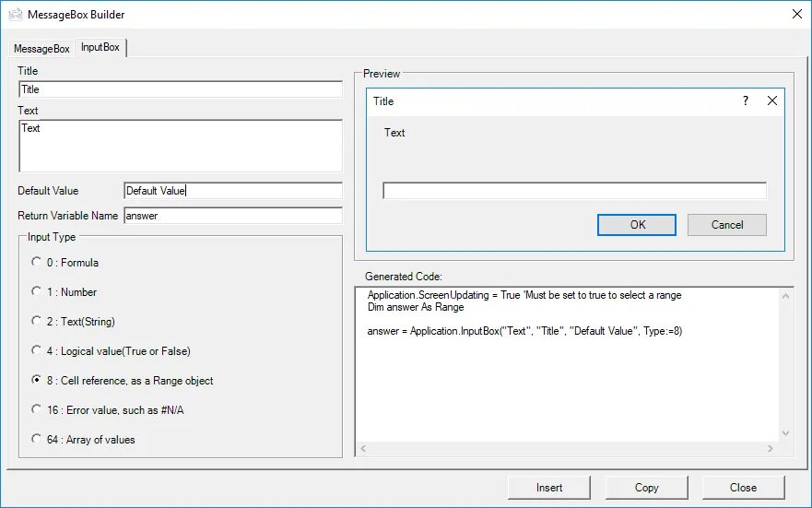Click the generated code scroll up arrow
The height and width of the screenshot is (508, 812).
click(785, 296)
